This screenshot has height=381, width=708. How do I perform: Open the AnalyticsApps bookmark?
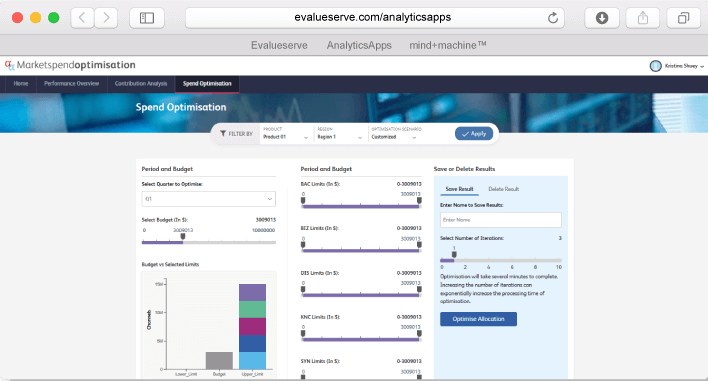pyautogui.click(x=359, y=45)
